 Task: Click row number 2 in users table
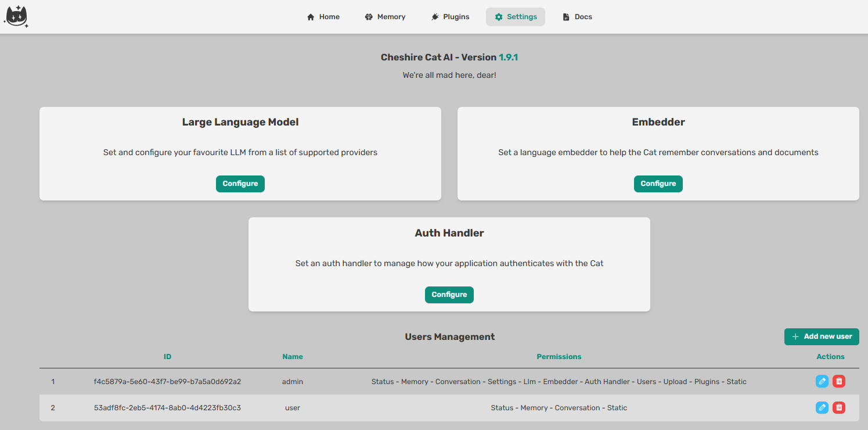(53, 408)
